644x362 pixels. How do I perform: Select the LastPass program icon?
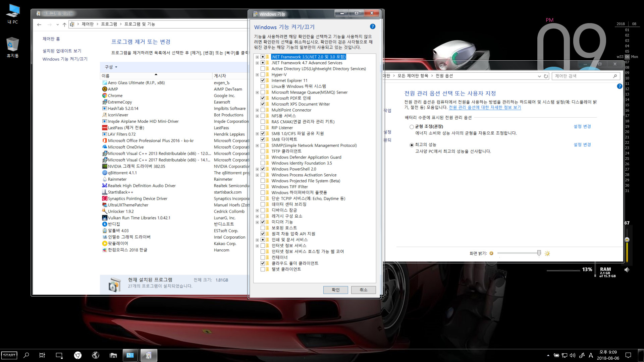[105, 128]
